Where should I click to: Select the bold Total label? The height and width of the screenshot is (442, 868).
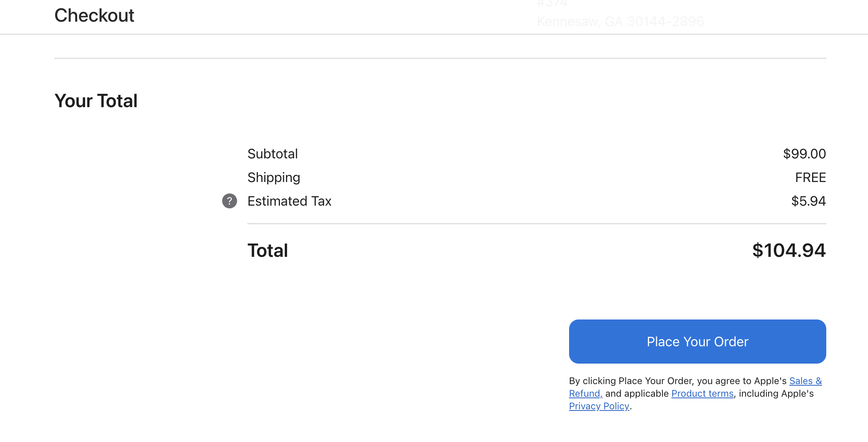point(268,251)
